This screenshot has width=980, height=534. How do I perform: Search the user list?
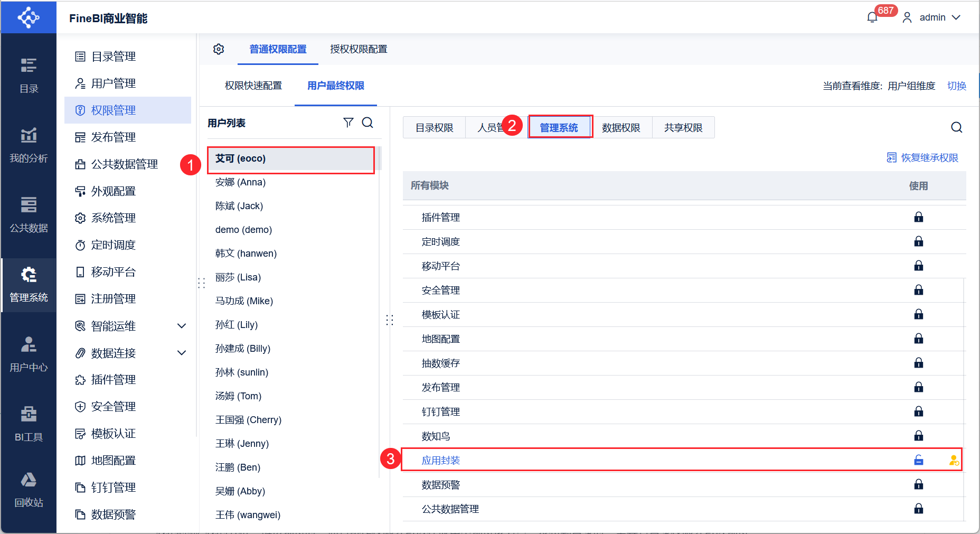pos(368,123)
